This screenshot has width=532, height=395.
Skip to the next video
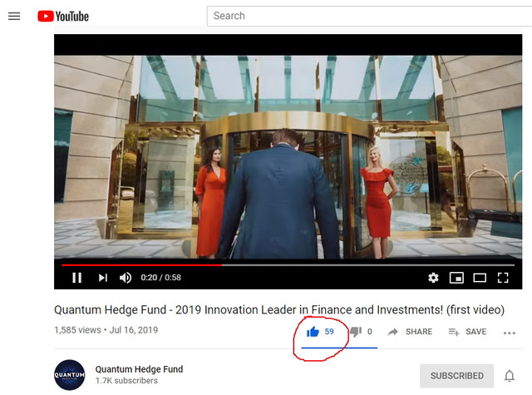[x=103, y=278]
